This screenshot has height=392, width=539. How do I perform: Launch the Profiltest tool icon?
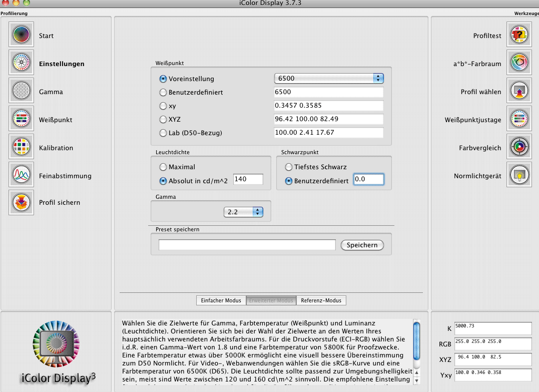[519, 36]
